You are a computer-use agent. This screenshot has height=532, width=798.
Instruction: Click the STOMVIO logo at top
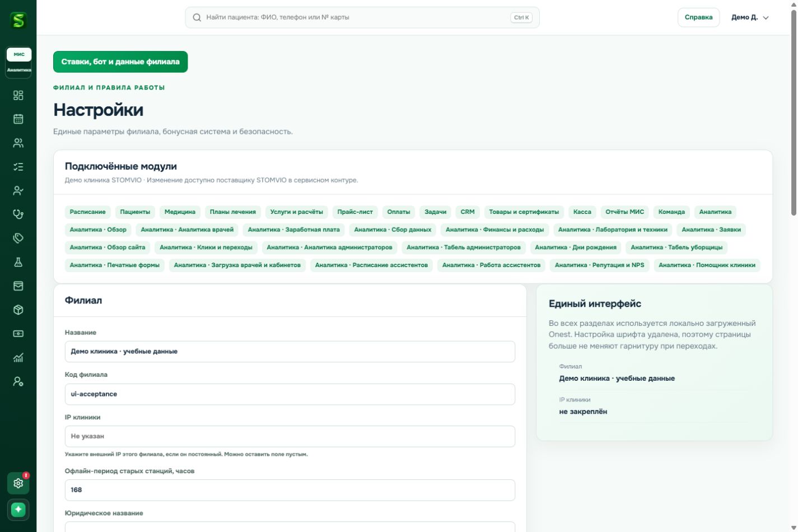(x=18, y=21)
